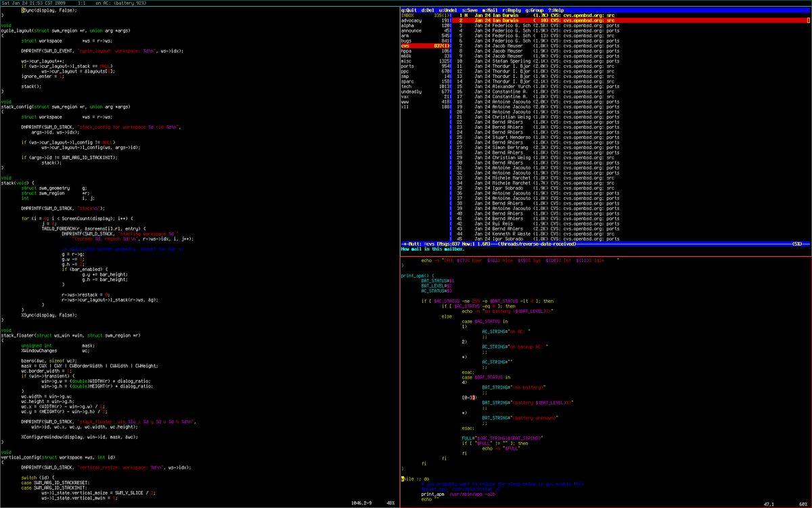Select the tech mailbox in sidebar
Screen dimensions: 812x508
click(406, 86)
